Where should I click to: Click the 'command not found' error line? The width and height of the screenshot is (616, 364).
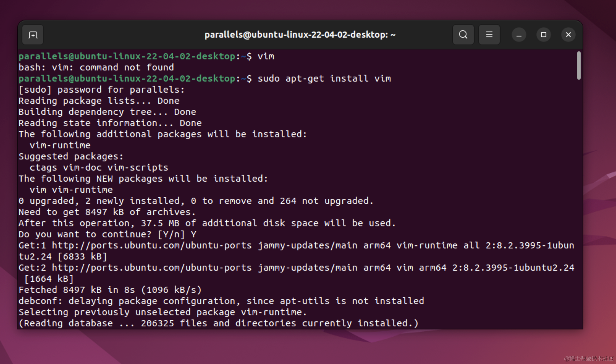[96, 67]
